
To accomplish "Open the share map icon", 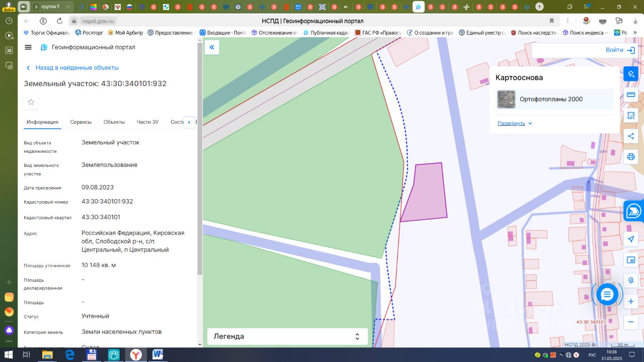I will 631,136.
